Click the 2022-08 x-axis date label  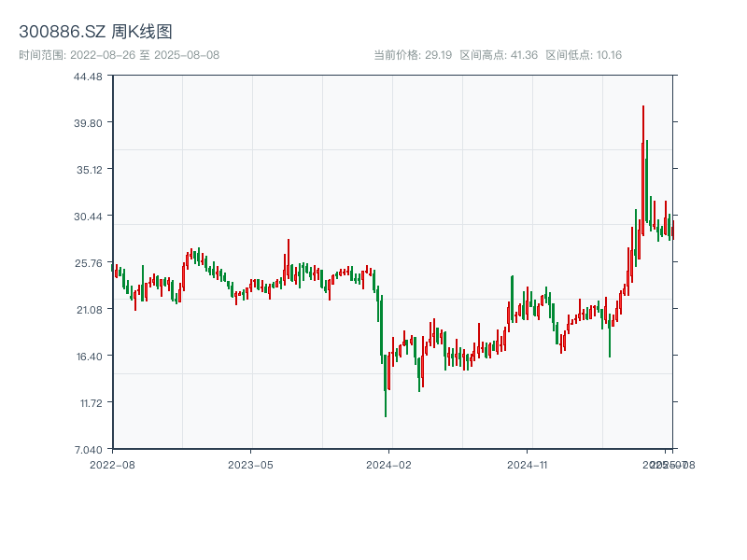pos(112,464)
